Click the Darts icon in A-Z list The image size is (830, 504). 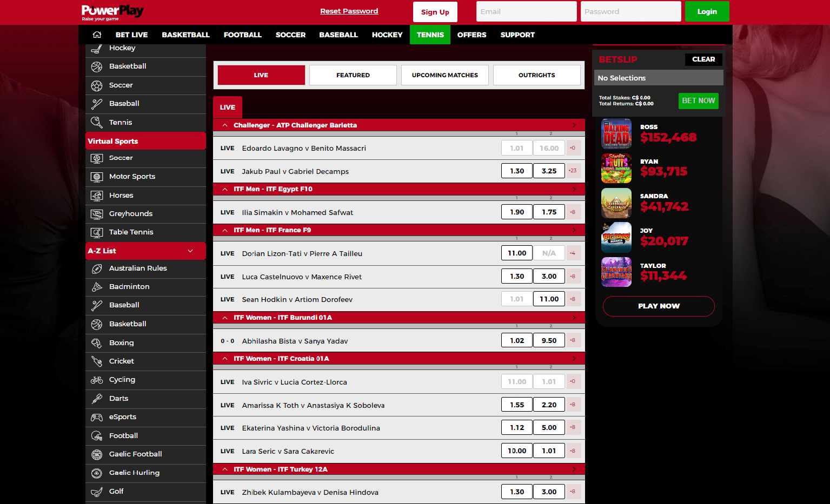click(x=97, y=399)
